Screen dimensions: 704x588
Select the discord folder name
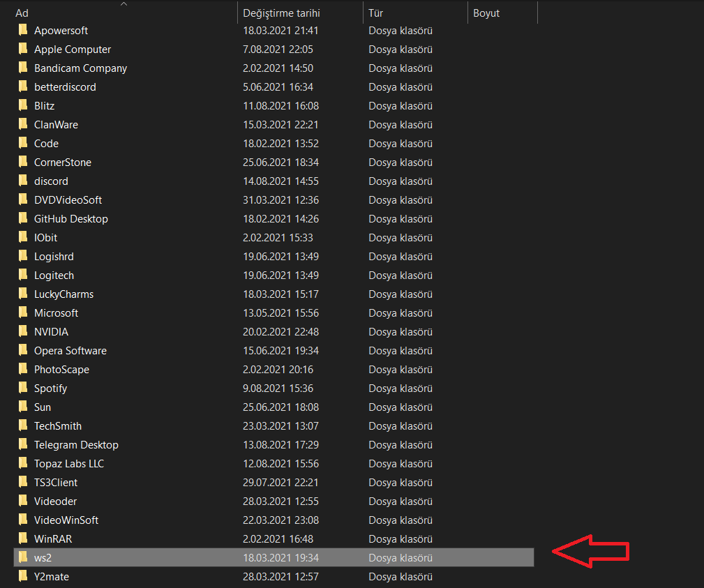pyautogui.click(x=51, y=181)
